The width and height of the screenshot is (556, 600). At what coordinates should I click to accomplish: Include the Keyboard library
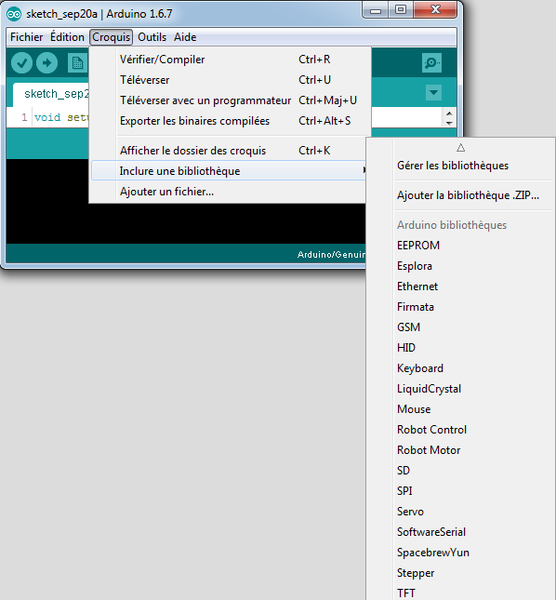pos(461,368)
